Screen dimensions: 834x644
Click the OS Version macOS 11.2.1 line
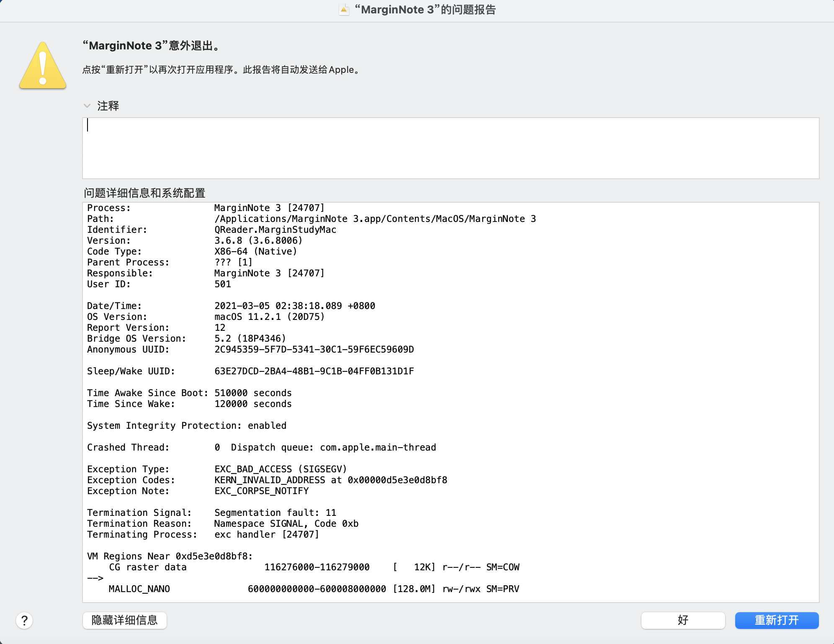(206, 317)
